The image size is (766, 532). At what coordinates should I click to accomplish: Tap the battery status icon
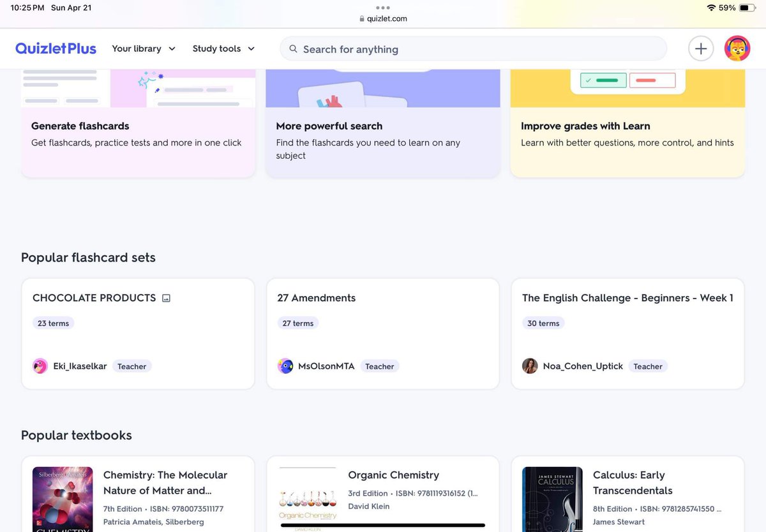click(748, 8)
